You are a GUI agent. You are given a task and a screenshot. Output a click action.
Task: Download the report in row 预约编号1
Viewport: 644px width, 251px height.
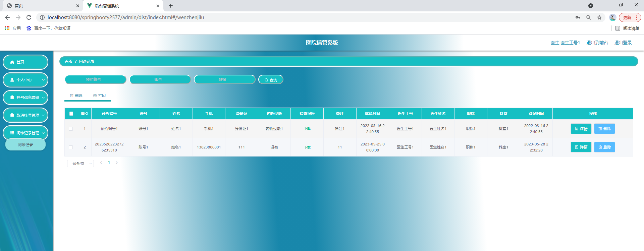click(307, 129)
